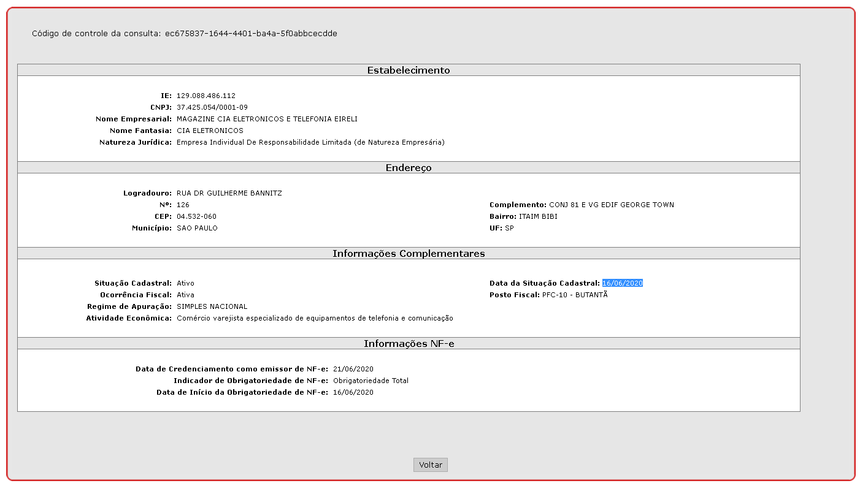Click the Regime de Apuração label
Screen dimensions: 868x486
click(129, 306)
